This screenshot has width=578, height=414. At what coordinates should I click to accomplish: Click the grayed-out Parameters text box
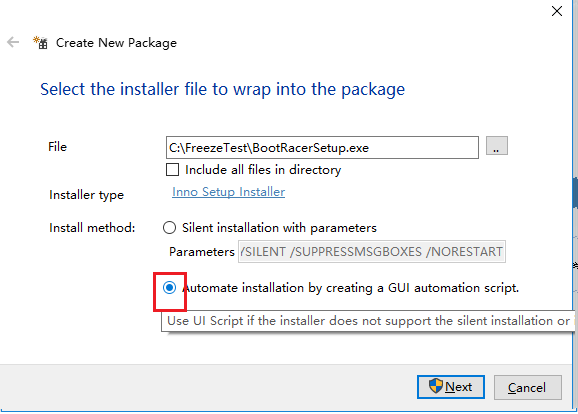point(372,251)
